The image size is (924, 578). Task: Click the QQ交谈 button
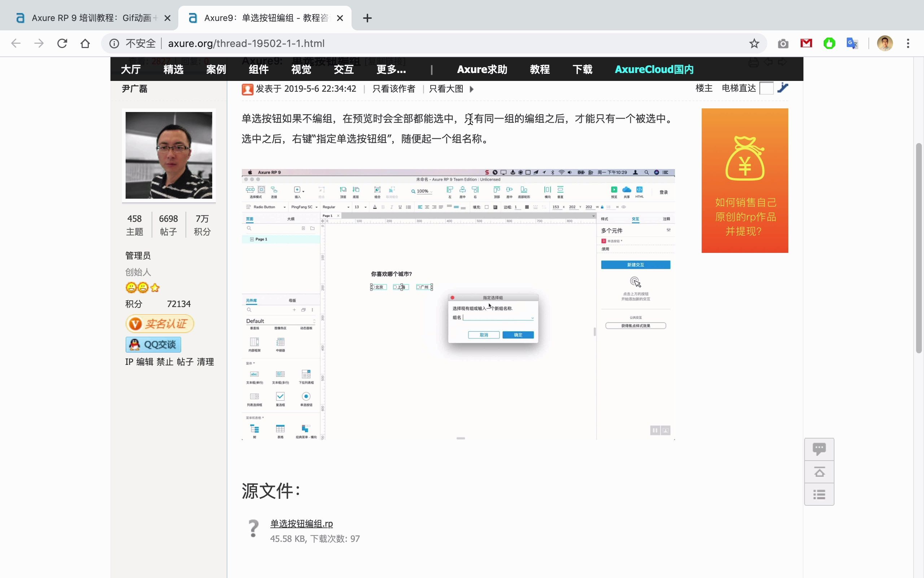coord(153,344)
